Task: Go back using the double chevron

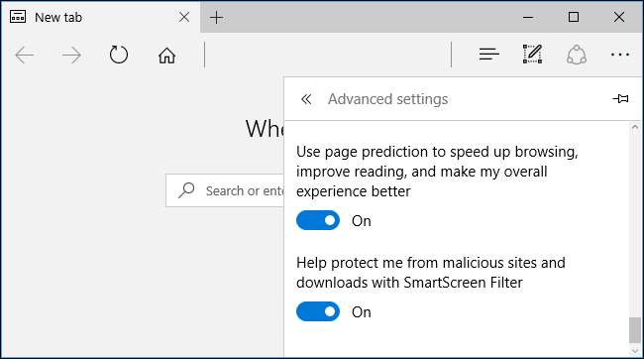Action: coord(306,99)
